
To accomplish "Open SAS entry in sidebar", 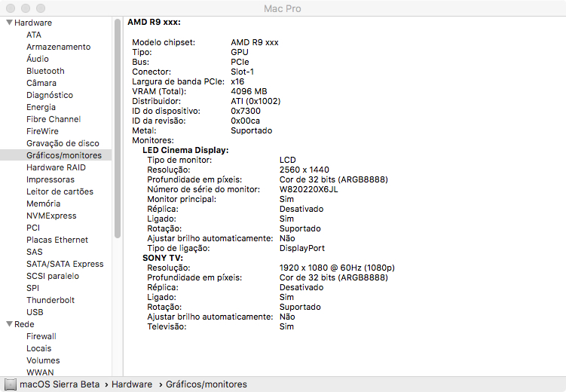I will click(x=35, y=252).
